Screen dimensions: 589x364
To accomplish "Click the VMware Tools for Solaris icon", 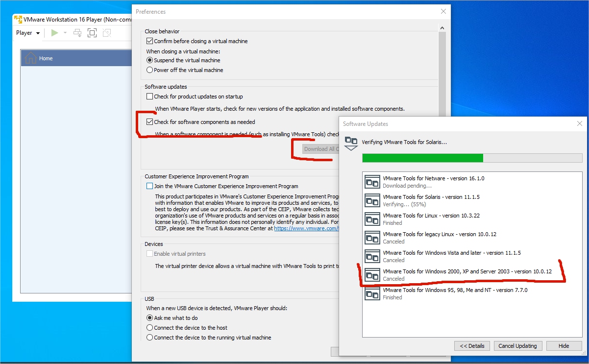I will tap(372, 200).
